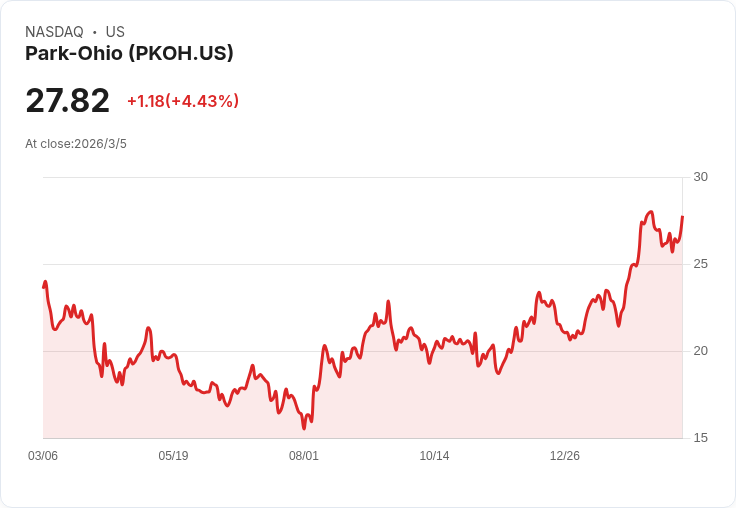Viewport: 736px width, 508px height.
Task: Click the lowest dip of the price line
Action: point(304,429)
